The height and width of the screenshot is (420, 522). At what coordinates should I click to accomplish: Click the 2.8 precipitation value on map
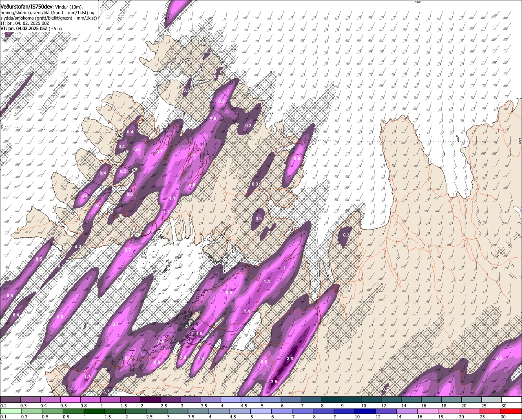point(290,358)
